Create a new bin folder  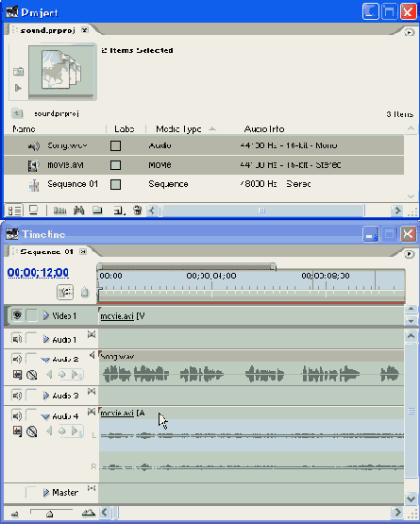pyautogui.click(x=97, y=211)
